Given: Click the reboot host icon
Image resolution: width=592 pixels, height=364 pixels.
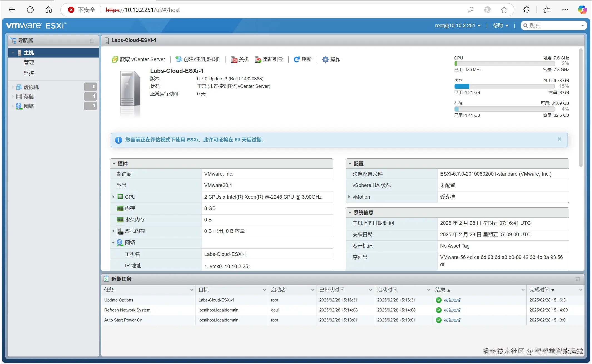Looking at the screenshot, I should 258,59.
